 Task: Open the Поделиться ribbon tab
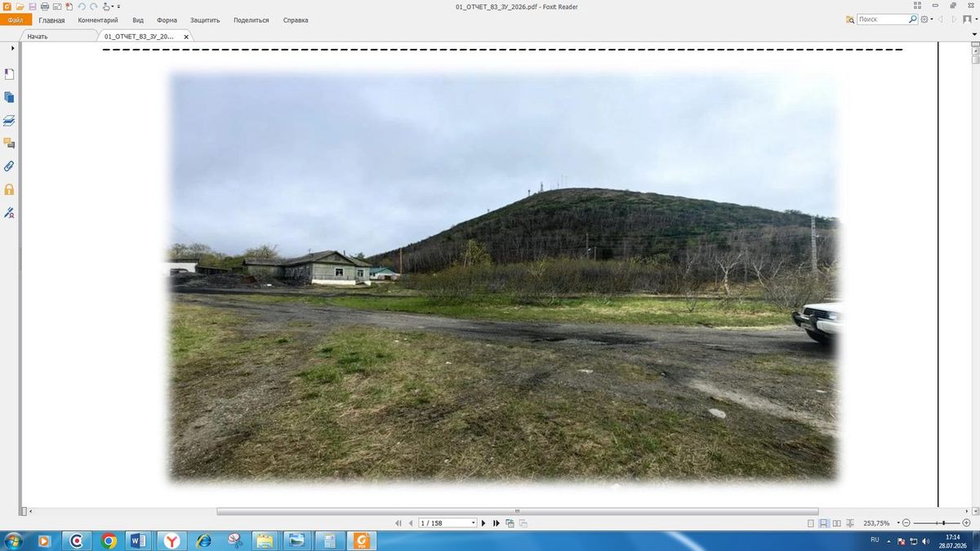tap(251, 20)
